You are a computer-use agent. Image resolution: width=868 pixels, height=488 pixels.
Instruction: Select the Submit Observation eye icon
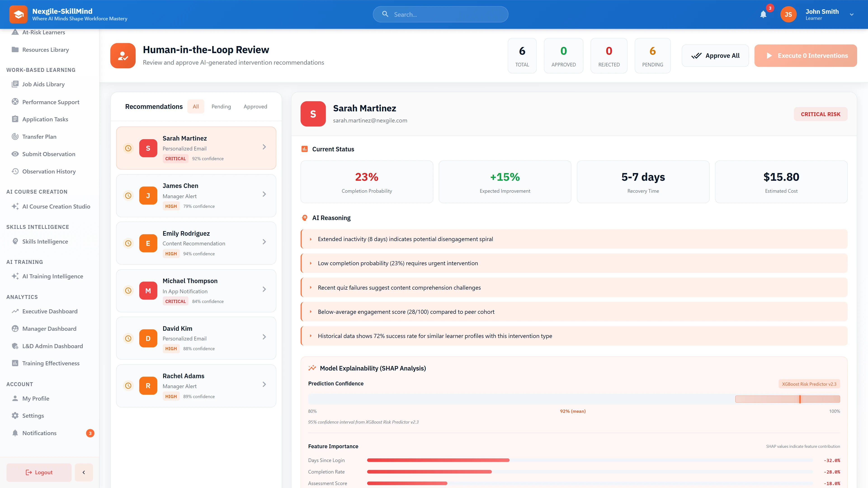pos(15,154)
